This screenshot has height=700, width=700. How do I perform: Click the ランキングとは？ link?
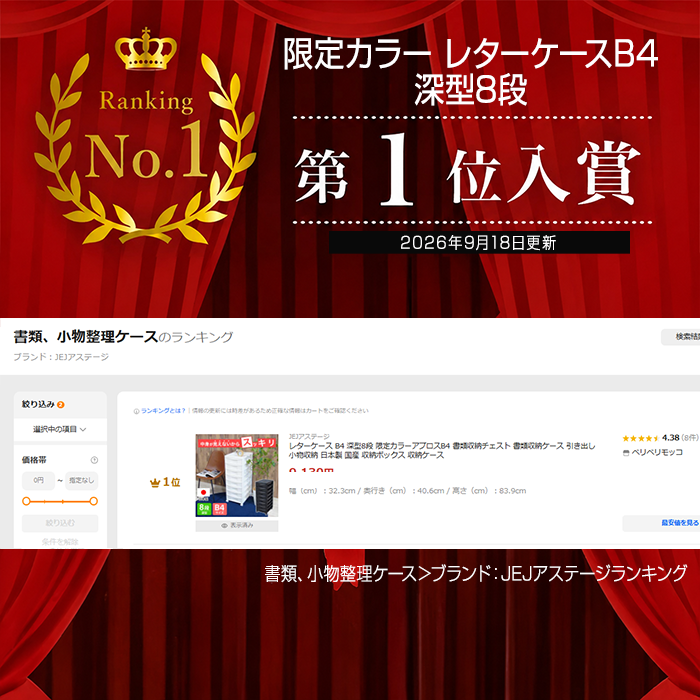(163, 411)
